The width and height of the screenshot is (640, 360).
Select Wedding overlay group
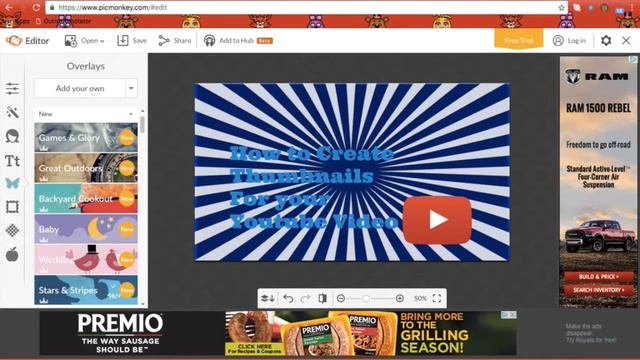86,260
